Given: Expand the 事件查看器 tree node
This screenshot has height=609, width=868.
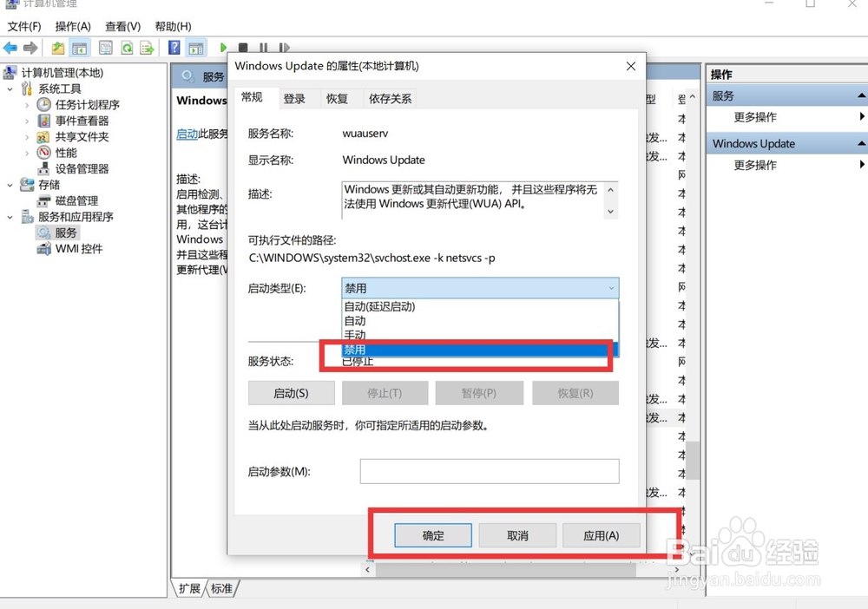Looking at the screenshot, I should [x=27, y=121].
